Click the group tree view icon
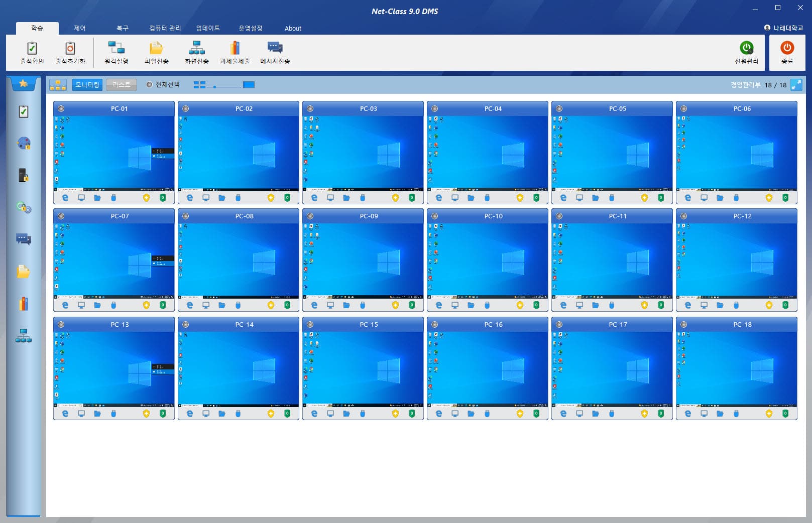Screen dimensions: 812x523 pos(58,85)
